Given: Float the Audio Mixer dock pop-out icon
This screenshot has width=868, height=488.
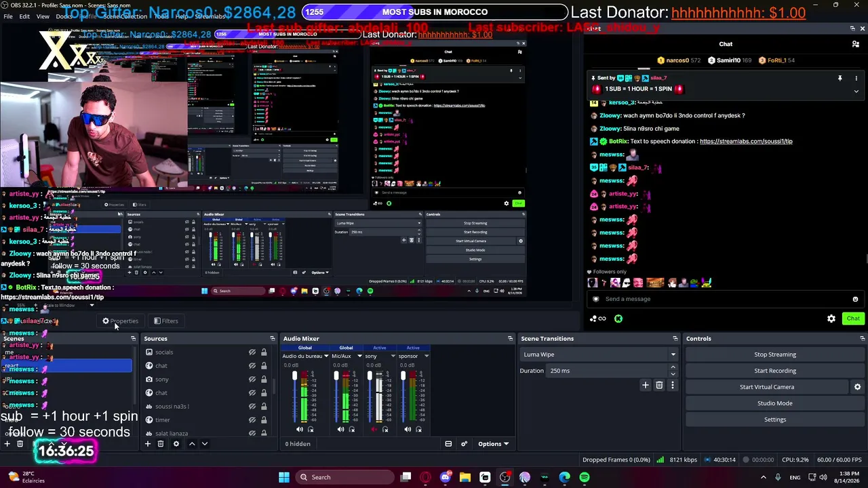Looking at the screenshot, I should click(511, 338).
